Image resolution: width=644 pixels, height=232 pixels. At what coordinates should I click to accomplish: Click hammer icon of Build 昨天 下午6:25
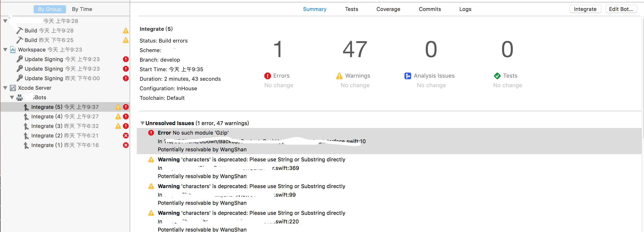click(20, 40)
